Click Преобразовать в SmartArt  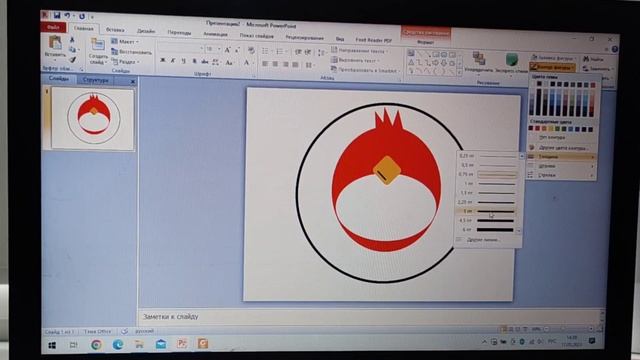(365, 70)
